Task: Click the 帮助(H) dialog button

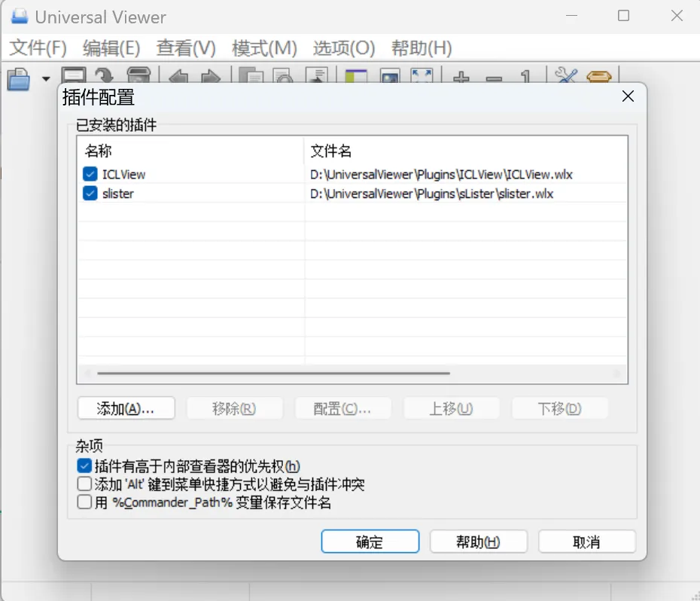Action: (479, 542)
